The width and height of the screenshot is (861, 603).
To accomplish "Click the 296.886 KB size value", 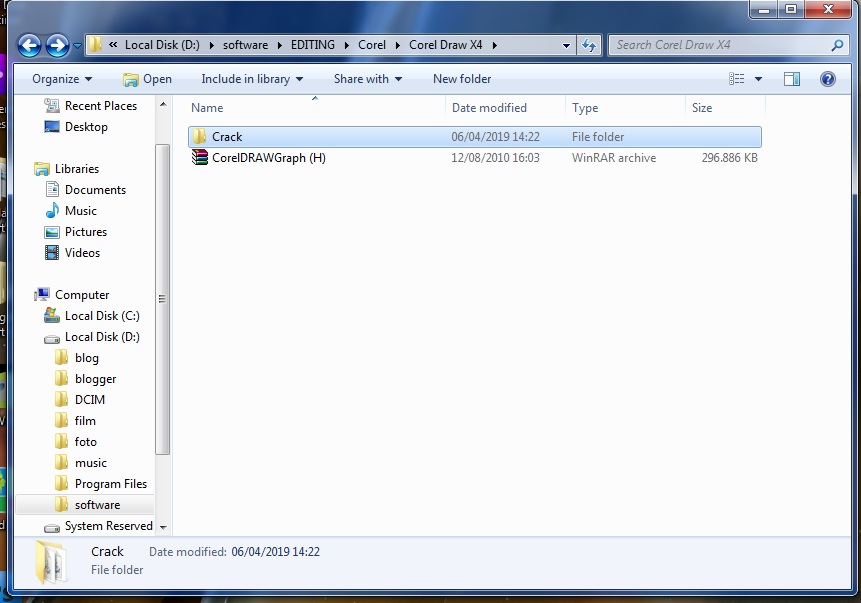I will pyautogui.click(x=729, y=158).
